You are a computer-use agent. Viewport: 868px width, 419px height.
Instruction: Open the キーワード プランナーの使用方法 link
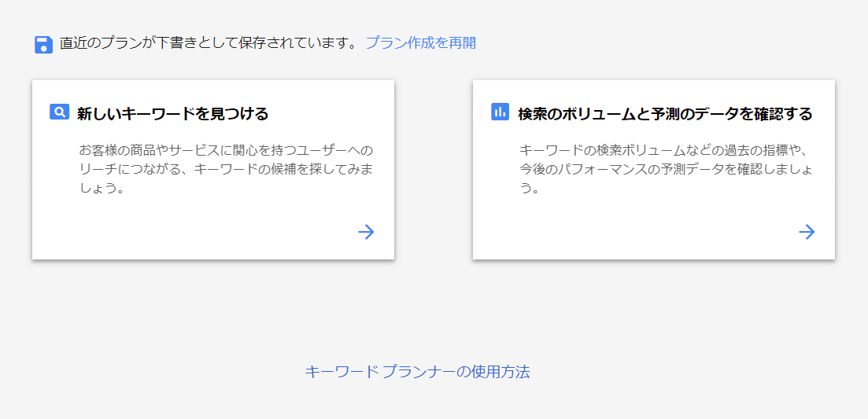[x=417, y=372]
